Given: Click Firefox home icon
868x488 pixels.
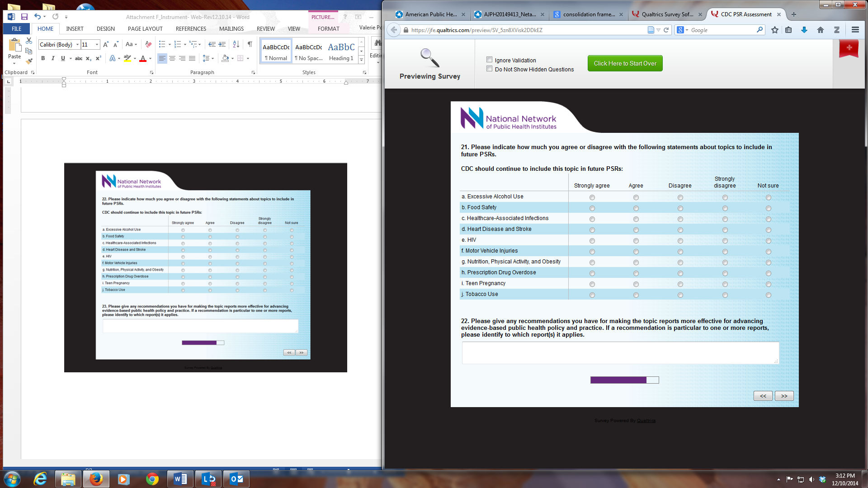Looking at the screenshot, I should pos(821,30).
